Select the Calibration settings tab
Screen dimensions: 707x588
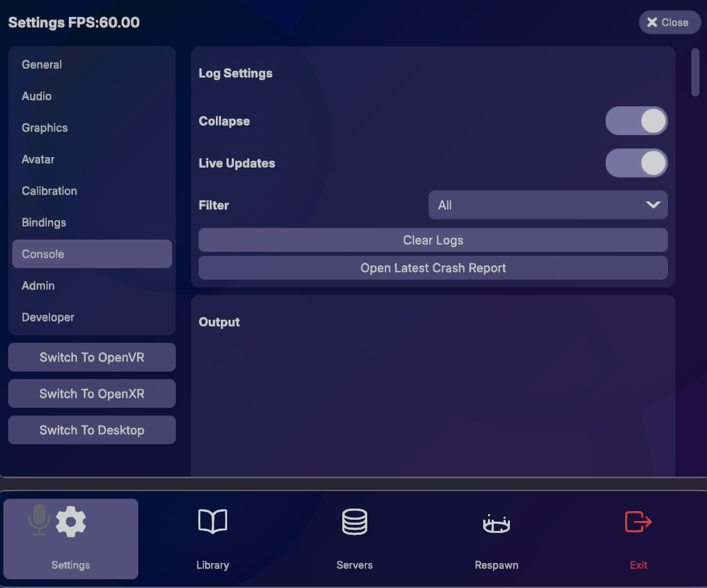(49, 191)
